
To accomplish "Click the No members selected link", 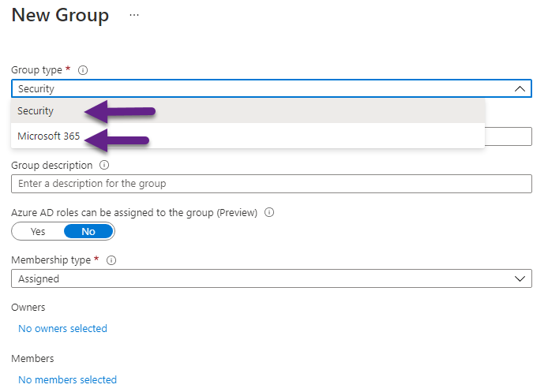I will [x=67, y=379].
